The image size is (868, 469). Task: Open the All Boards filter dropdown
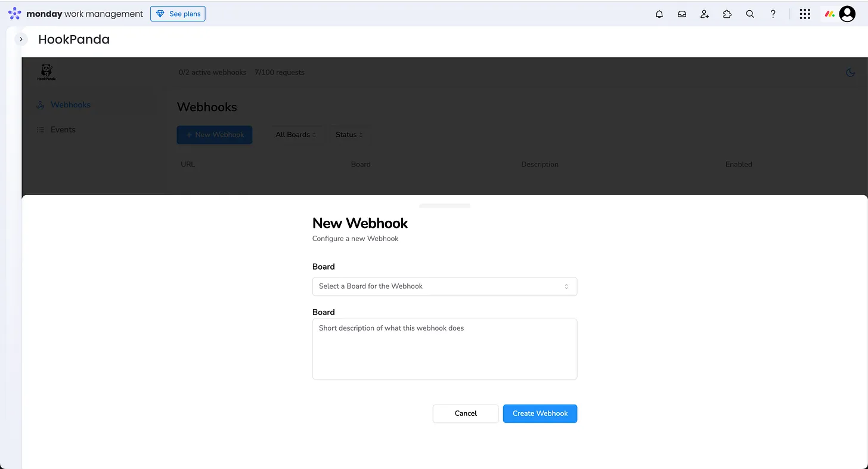pos(296,135)
